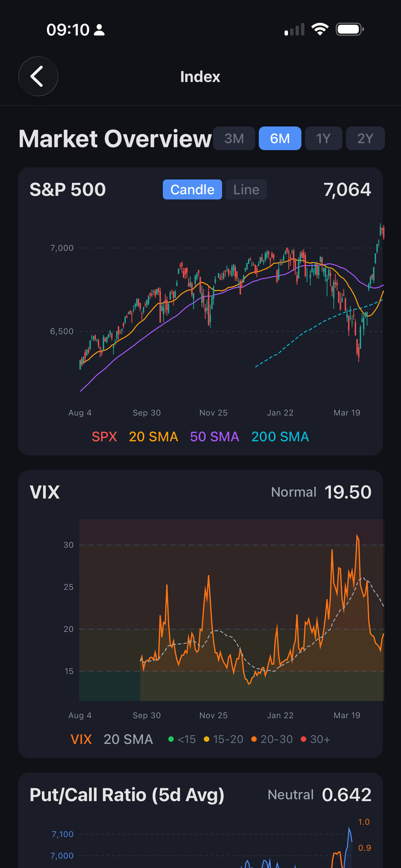401x868 pixels.
Task: Tap the red 30+ legend dot
Action: pos(303,739)
